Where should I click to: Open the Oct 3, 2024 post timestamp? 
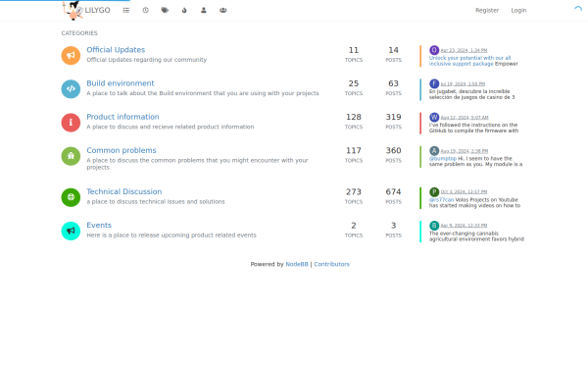[x=464, y=192]
